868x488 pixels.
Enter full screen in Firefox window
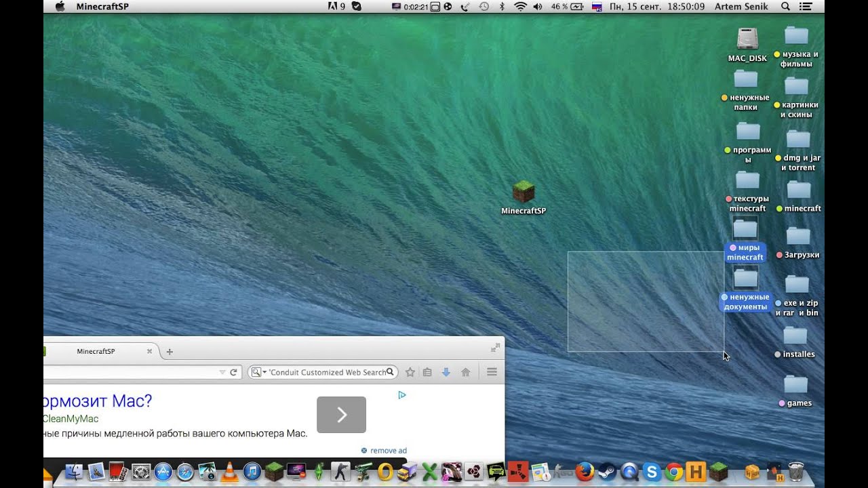click(496, 348)
